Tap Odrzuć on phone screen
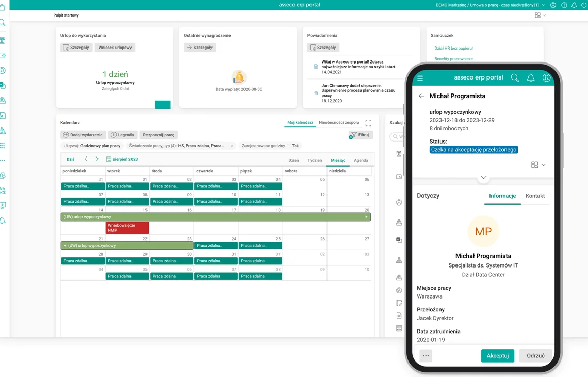The image size is (588, 377). [x=535, y=356]
